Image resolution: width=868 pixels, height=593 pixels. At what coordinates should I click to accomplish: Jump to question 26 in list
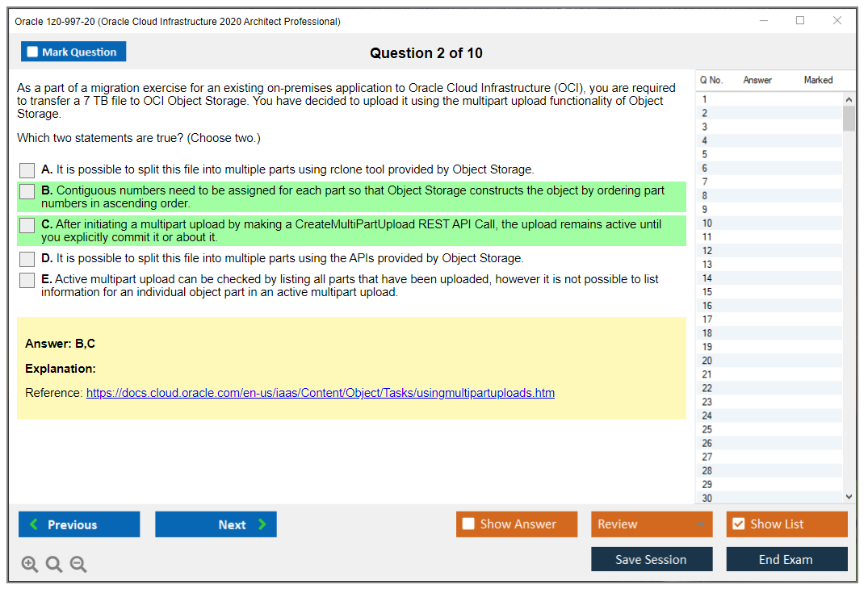click(x=769, y=444)
